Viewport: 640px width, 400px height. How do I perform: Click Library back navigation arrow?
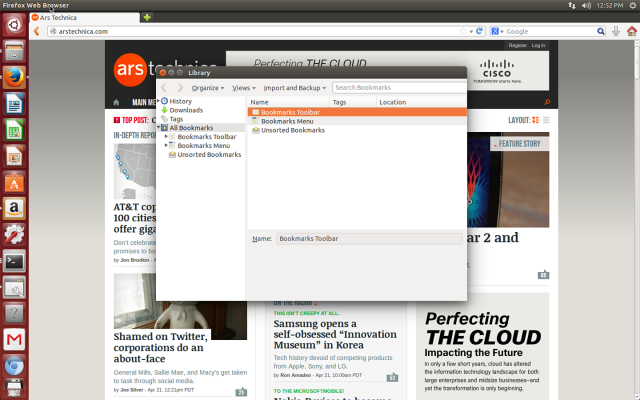164,88
